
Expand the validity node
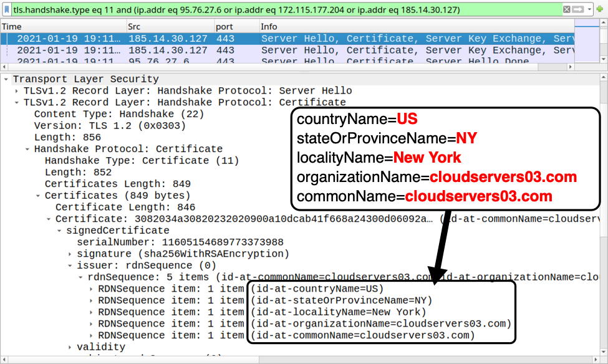coord(70,347)
